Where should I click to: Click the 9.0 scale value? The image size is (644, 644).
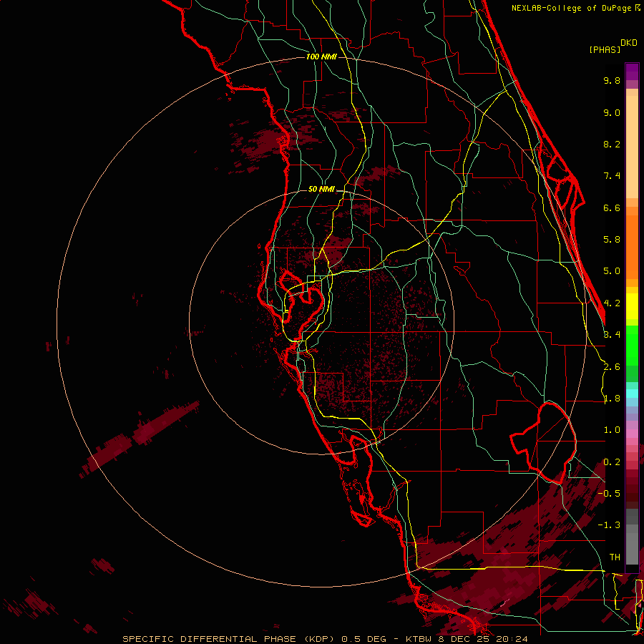(x=612, y=112)
